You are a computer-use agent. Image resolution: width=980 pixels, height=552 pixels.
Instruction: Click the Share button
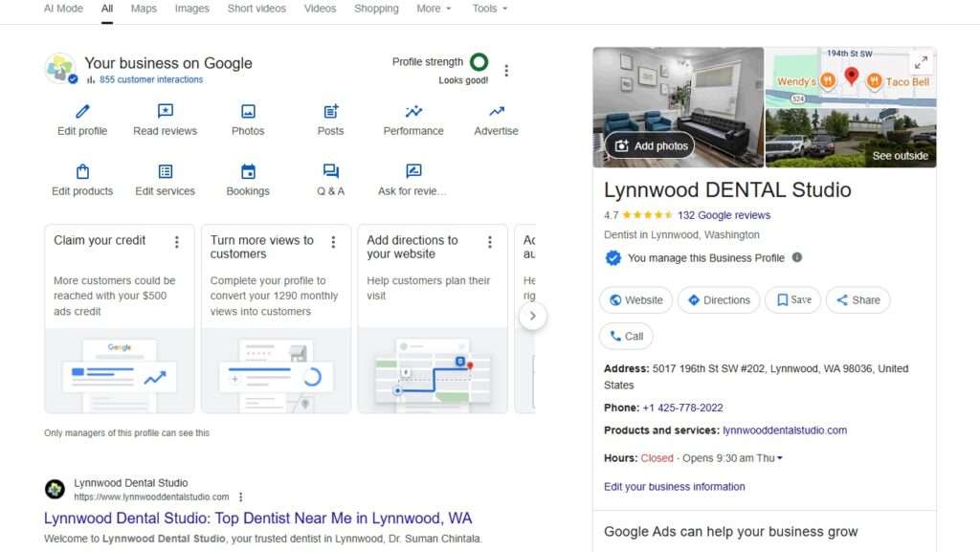(x=858, y=300)
